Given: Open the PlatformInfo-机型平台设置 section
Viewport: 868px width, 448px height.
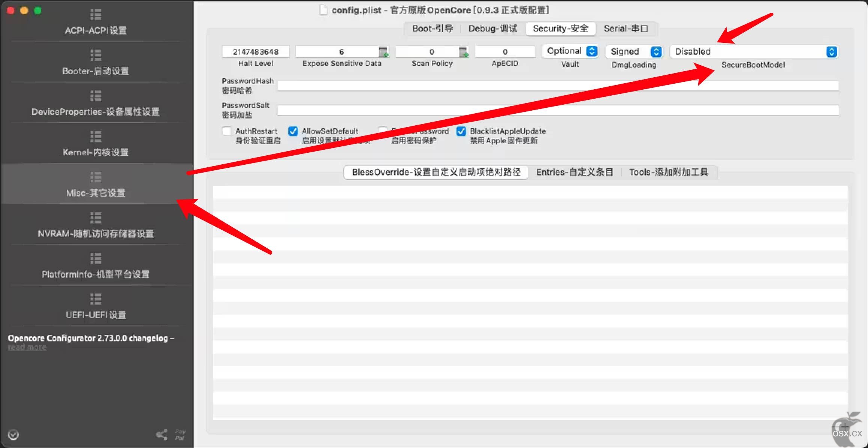Looking at the screenshot, I should point(96,266).
